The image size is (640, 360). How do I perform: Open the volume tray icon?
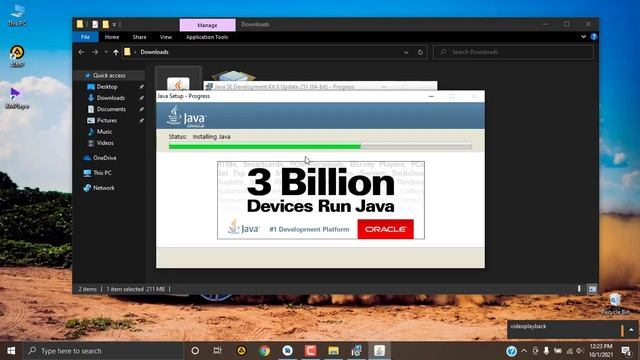580,351
